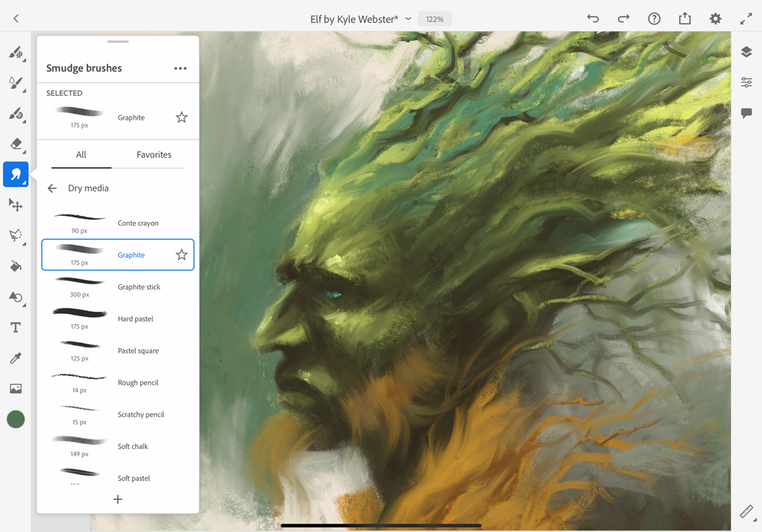Image resolution: width=762 pixels, height=532 pixels.
Task: Click the 122% zoom level field
Action: pyautogui.click(x=435, y=19)
